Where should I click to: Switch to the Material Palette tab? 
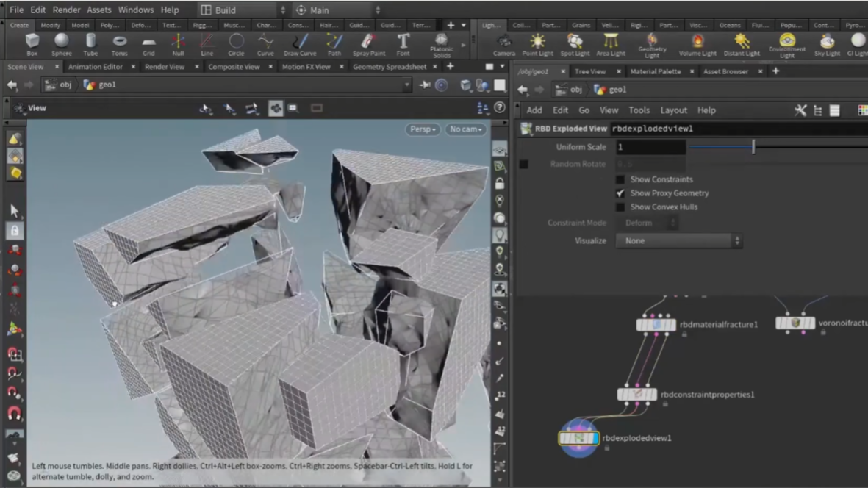(x=656, y=71)
